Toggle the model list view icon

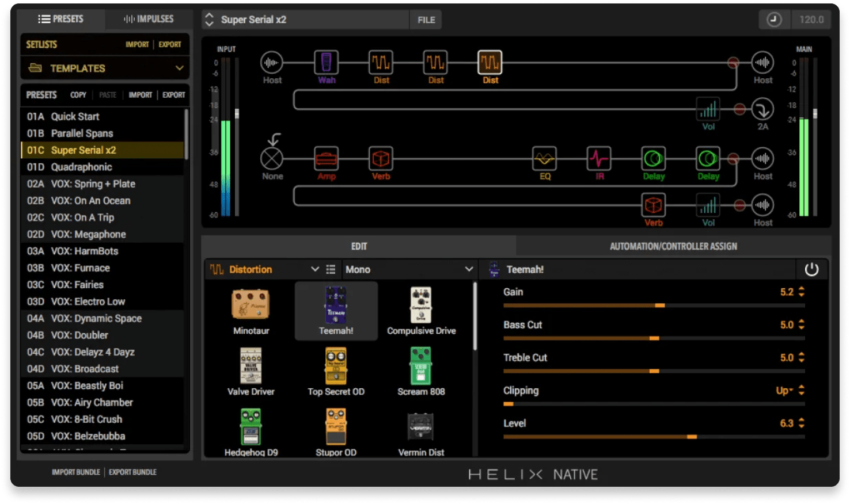[x=331, y=269]
